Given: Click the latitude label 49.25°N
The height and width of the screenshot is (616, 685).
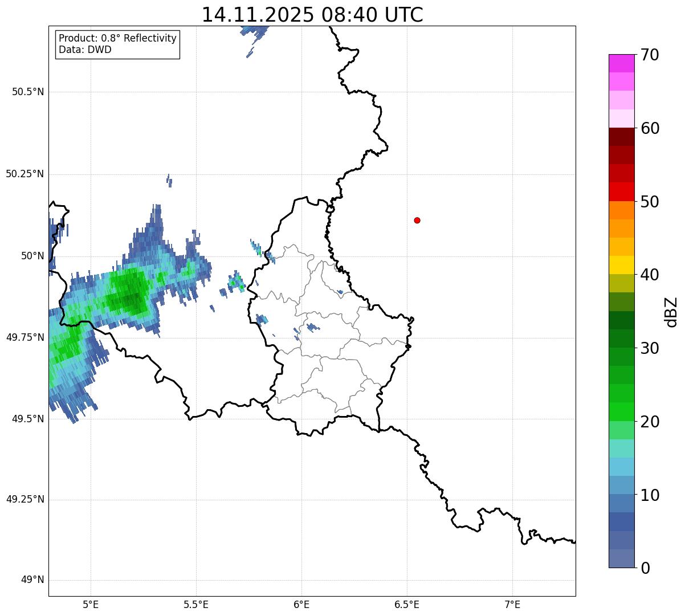Looking at the screenshot, I should pyautogui.click(x=25, y=500).
